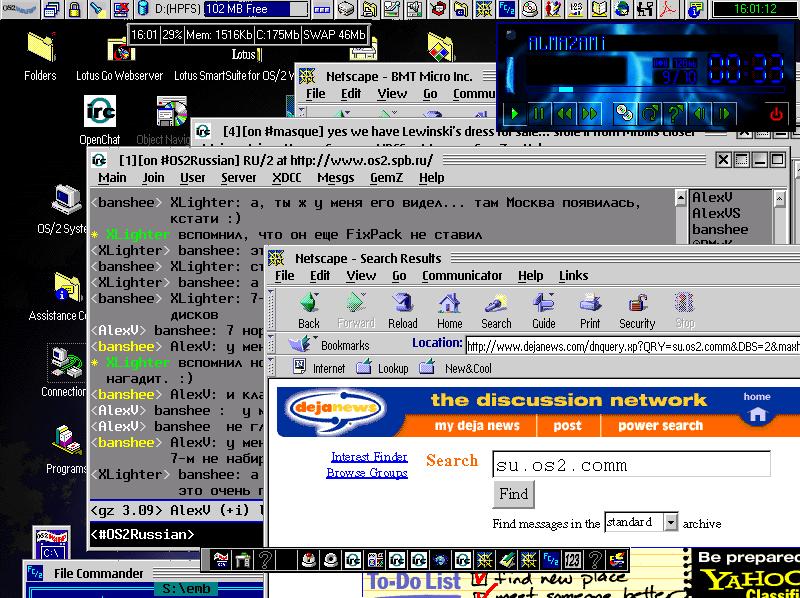Click the Search toolbar icon in Netscape

pos(496,310)
